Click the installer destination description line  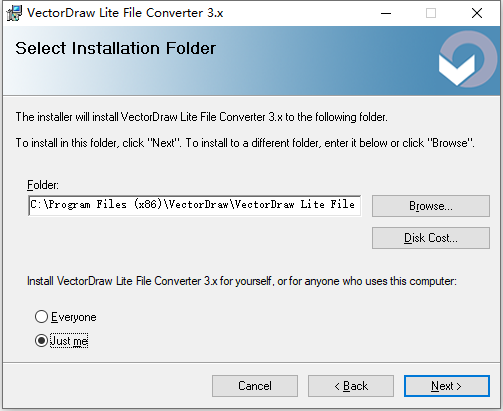[x=201, y=117]
